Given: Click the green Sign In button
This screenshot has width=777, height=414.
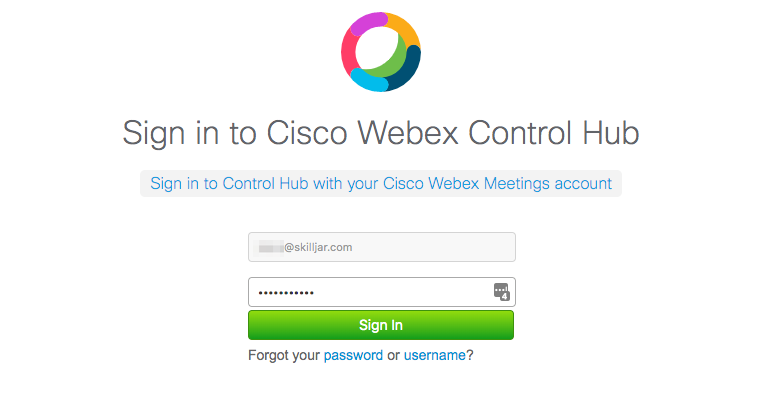Looking at the screenshot, I should (381, 325).
